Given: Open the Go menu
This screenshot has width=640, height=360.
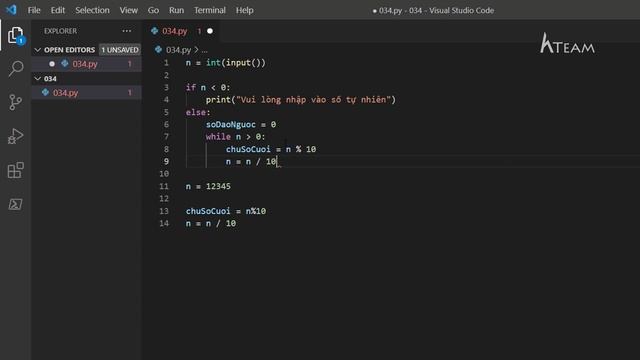Looking at the screenshot, I should pyautogui.click(x=153, y=10).
